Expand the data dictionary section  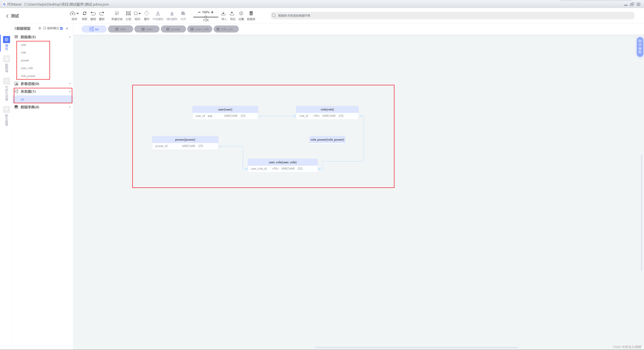point(70,107)
